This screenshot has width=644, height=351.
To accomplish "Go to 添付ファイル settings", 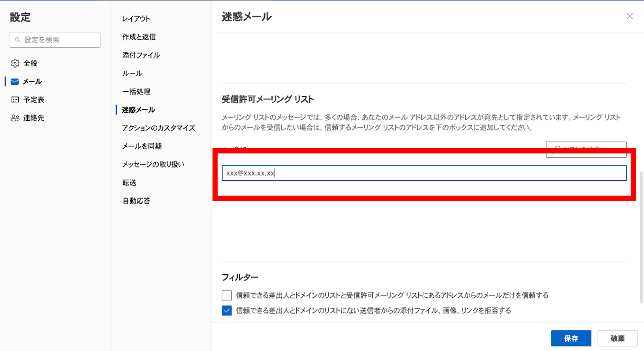I will coord(141,55).
